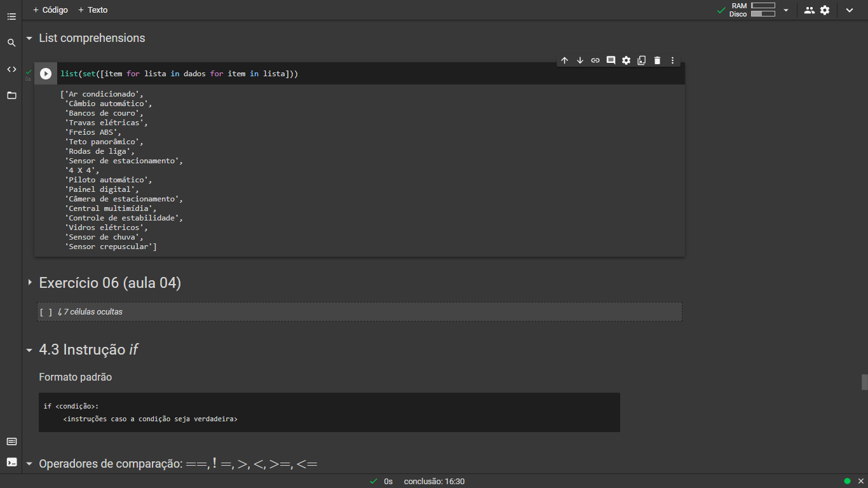Open the terminal panel icon
The width and height of the screenshot is (868, 488).
click(11, 462)
